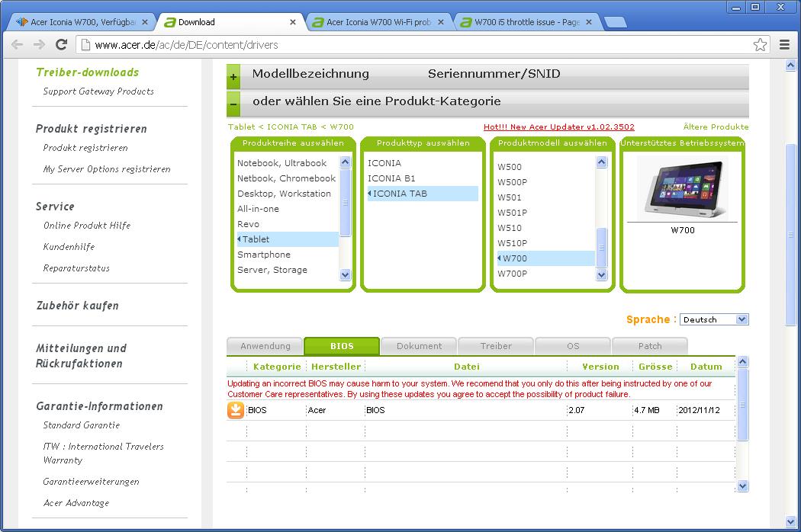Switch to Acer Iconia W700, Verfügbar tab
The height and width of the screenshot is (532, 801).
[82, 22]
